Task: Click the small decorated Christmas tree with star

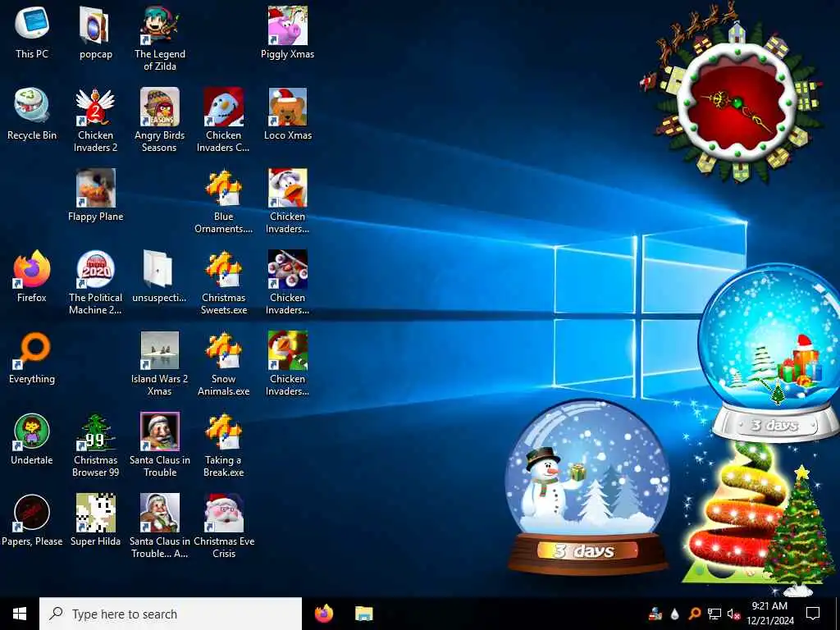Action: (799, 531)
